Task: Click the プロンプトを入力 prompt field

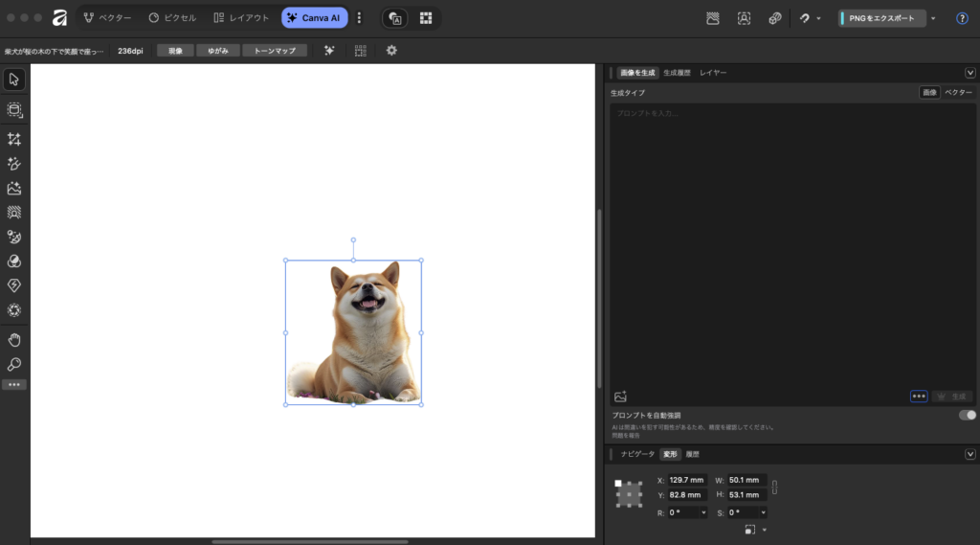Action: click(792, 239)
